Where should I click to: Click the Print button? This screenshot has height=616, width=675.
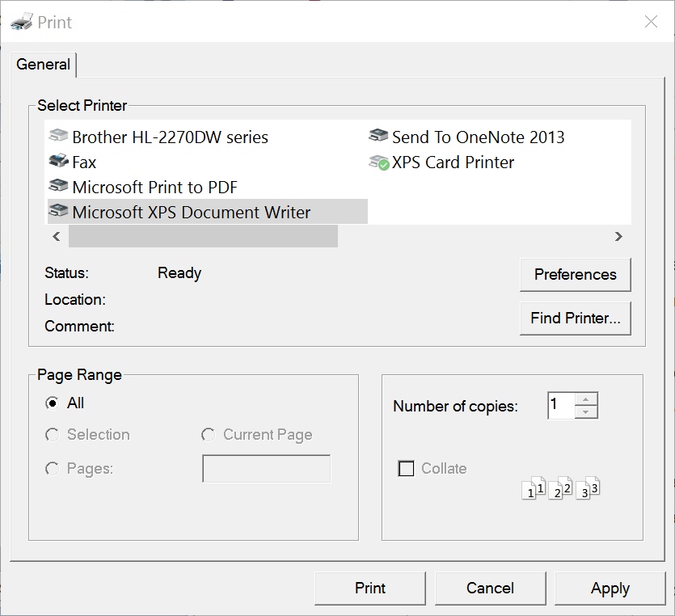(369, 588)
